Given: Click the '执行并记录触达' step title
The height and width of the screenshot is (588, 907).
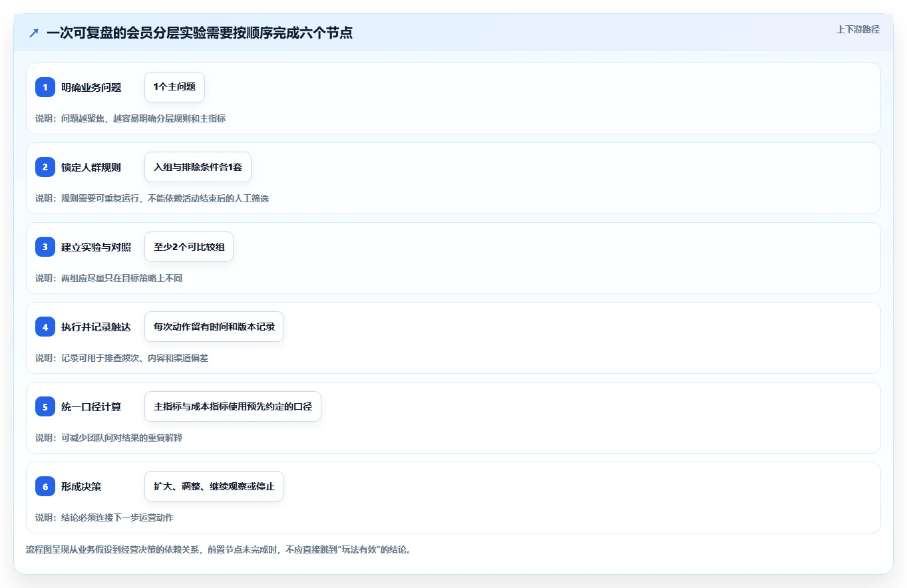Looking at the screenshot, I should pos(96,327).
